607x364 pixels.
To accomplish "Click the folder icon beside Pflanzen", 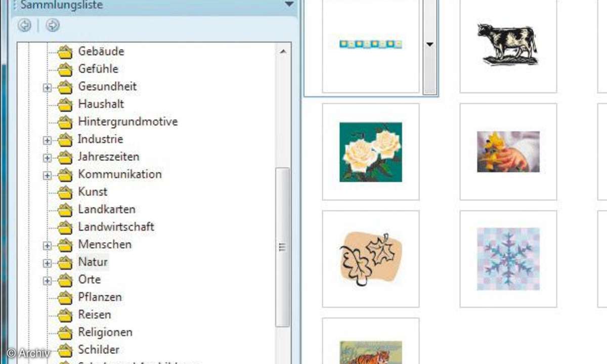I will [65, 298].
